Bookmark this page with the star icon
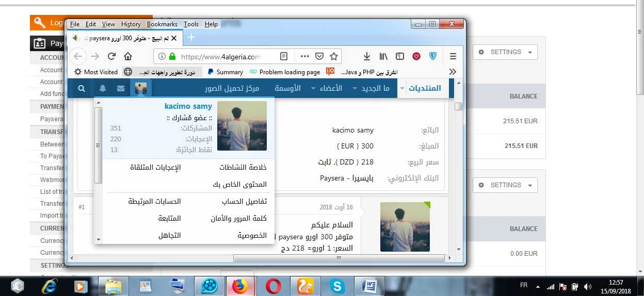 click(334, 56)
